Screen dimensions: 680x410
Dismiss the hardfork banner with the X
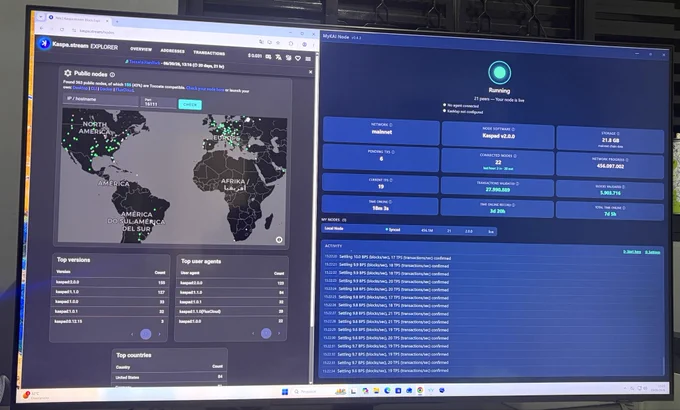tap(311, 72)
